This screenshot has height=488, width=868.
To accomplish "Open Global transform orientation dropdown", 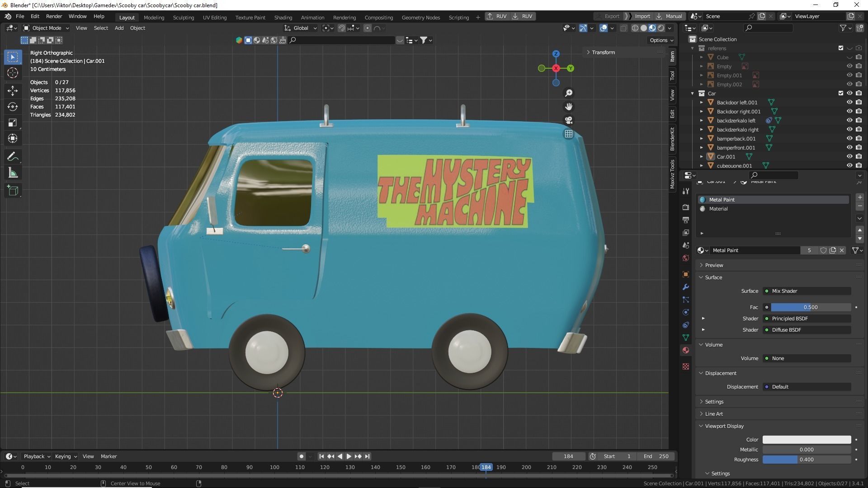I will coord(301,28).
